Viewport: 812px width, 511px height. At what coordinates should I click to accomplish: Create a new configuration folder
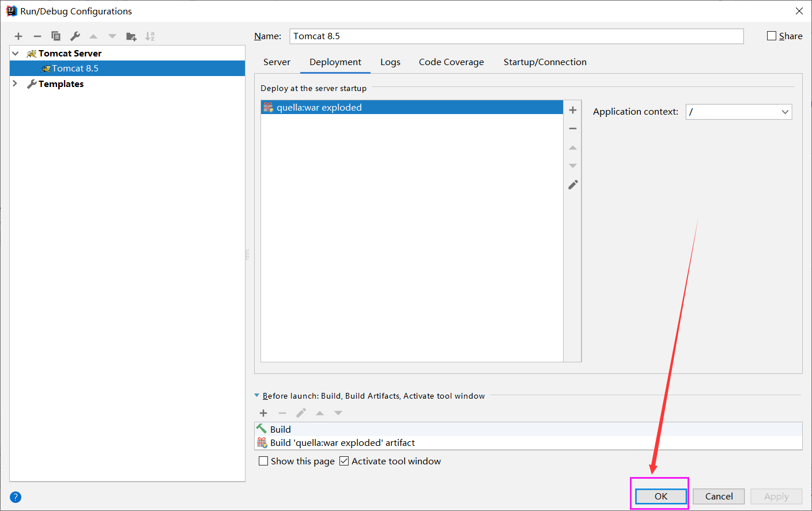pos(131,36)
